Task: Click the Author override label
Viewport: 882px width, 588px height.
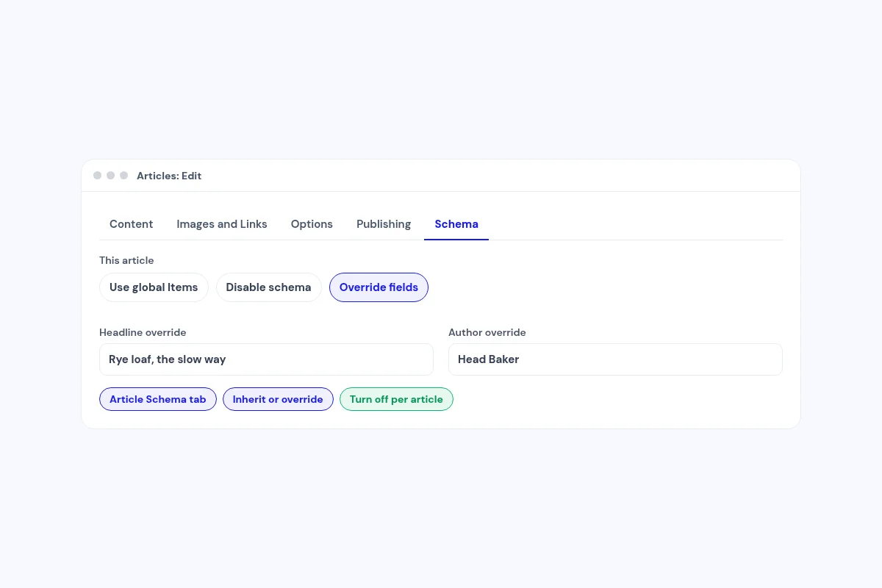Action: 487,332
